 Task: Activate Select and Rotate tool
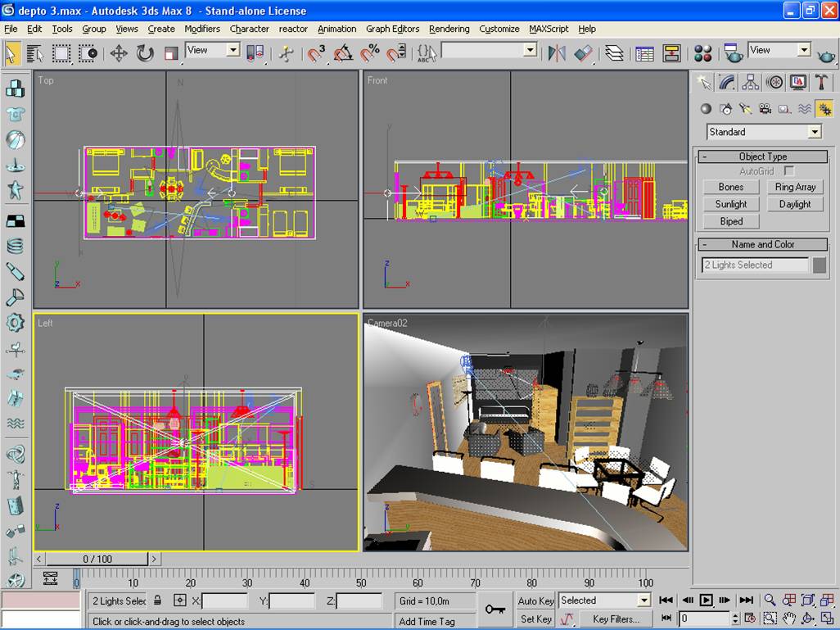click(145, 53)
